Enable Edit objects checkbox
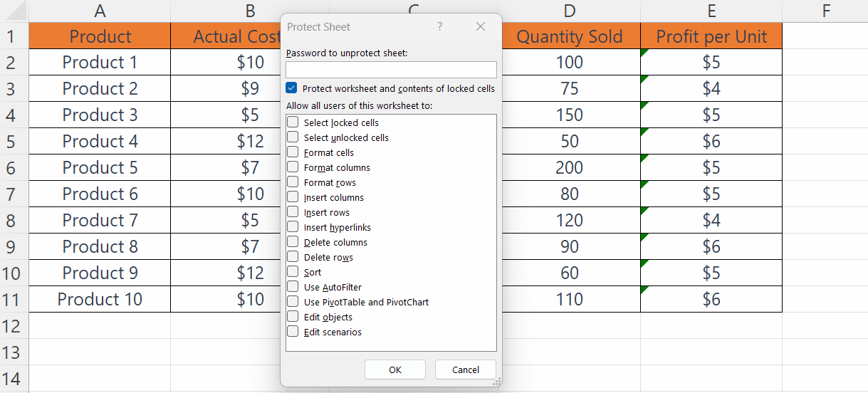This screenshot has width=868, height=393. [x=293, y=317]
